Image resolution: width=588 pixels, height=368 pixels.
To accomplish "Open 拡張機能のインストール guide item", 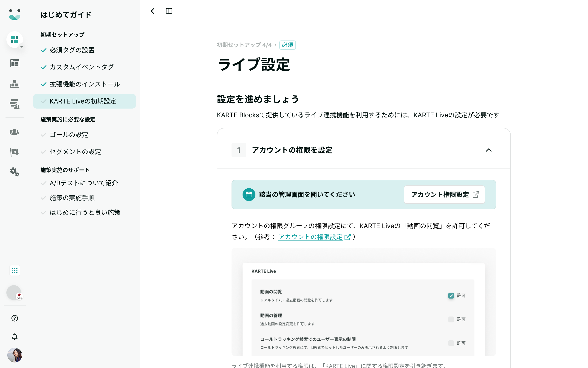I will [84, 84].
